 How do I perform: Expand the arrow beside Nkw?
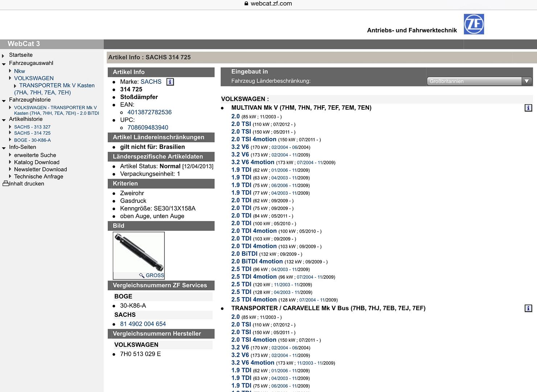click(x=10, y=71)
